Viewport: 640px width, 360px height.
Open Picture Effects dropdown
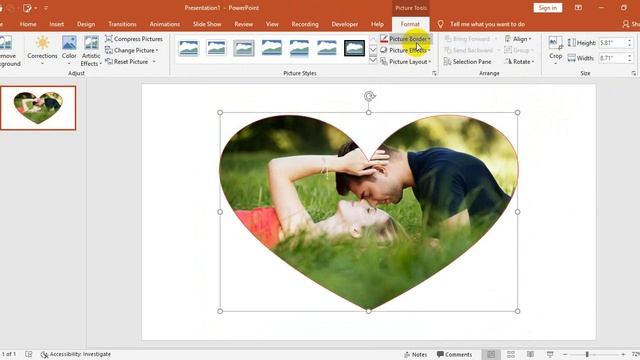[406, 50]
